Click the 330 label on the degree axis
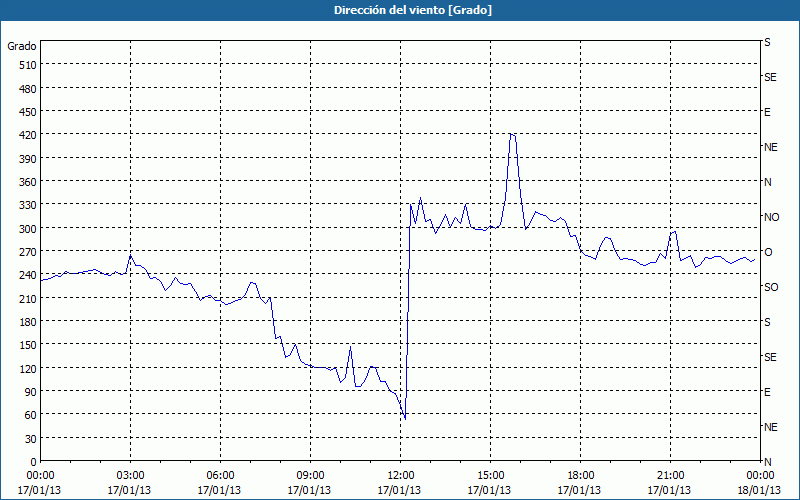The height and width of the screenshot is (500, 800). pyautogui.click(x=28, y=205)
